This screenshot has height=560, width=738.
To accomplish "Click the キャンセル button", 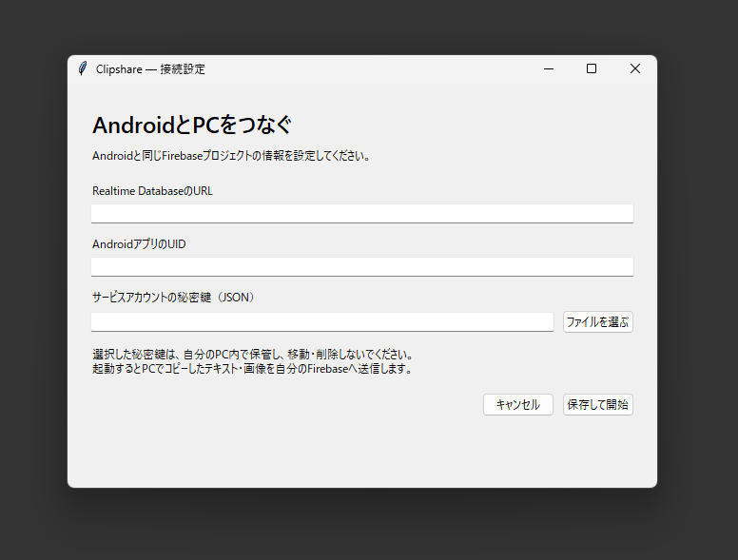I will (517, 405).
